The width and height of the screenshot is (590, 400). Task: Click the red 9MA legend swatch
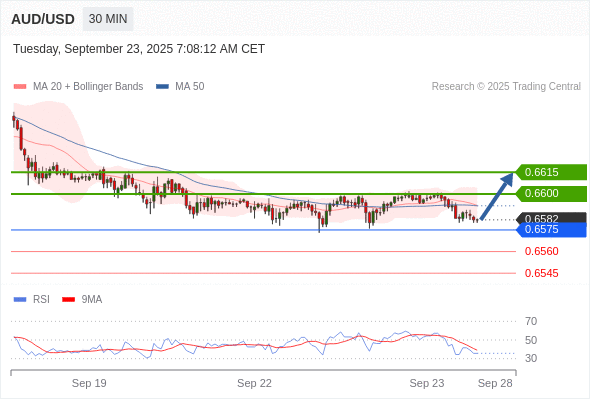point(68,300)
